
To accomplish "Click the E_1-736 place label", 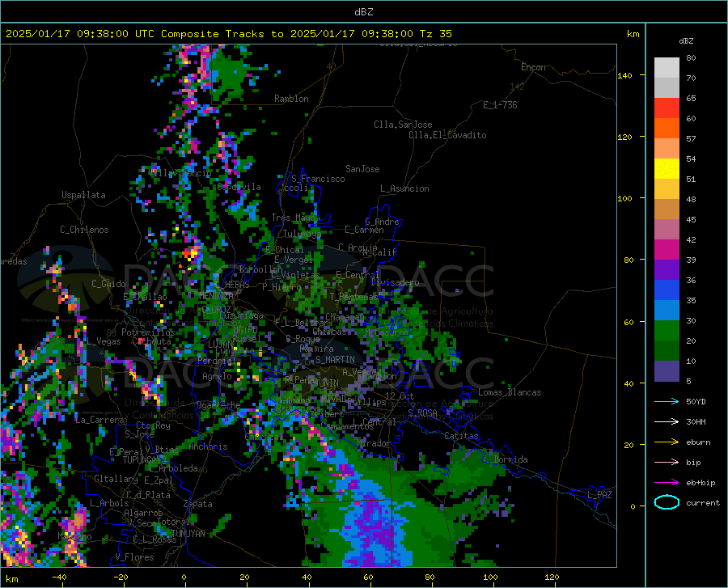I will tap(500, 105).
